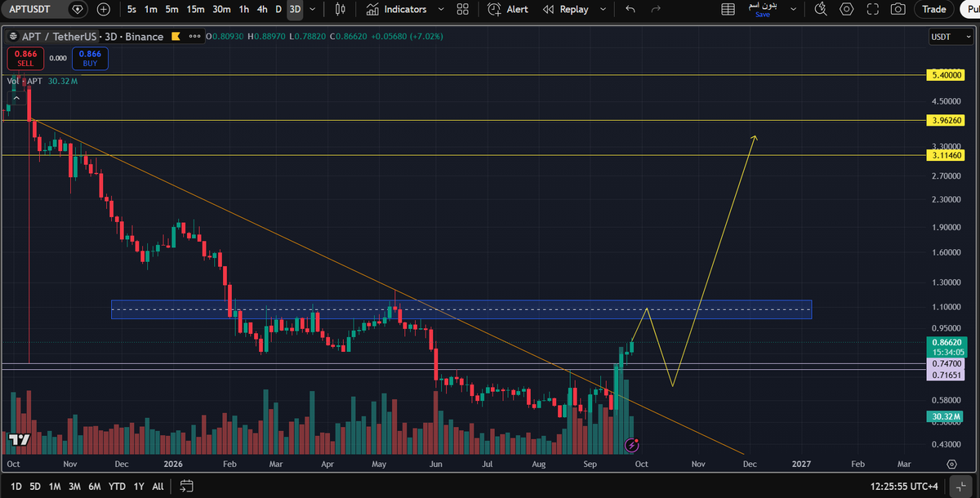Switch the chart to fullscreen mode
This screenshot has width=980, height=498.
tap(872, 10)
